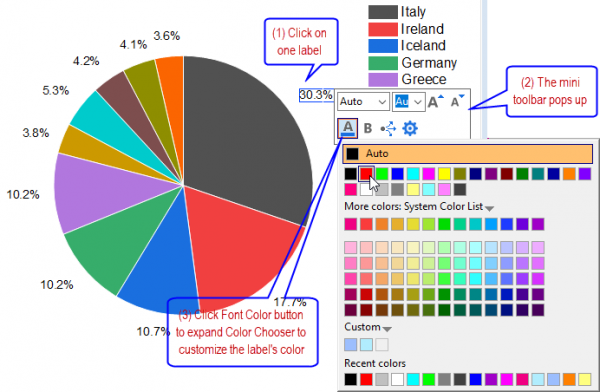Image resolution: width=600 pixels, height=392 pixels.
Task: Pick the cyan swatch in the top color row
Action: click(413, 174)
